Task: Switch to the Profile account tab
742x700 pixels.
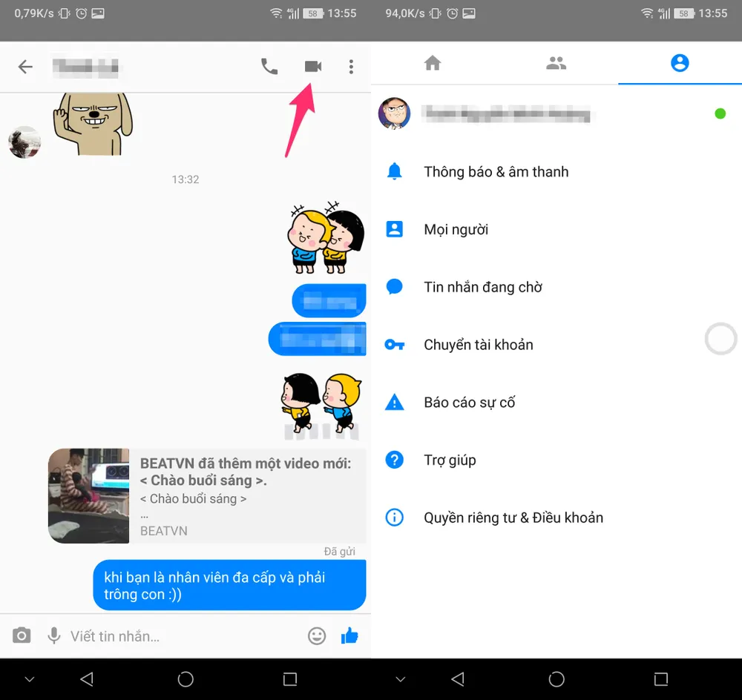Action: 680,63
